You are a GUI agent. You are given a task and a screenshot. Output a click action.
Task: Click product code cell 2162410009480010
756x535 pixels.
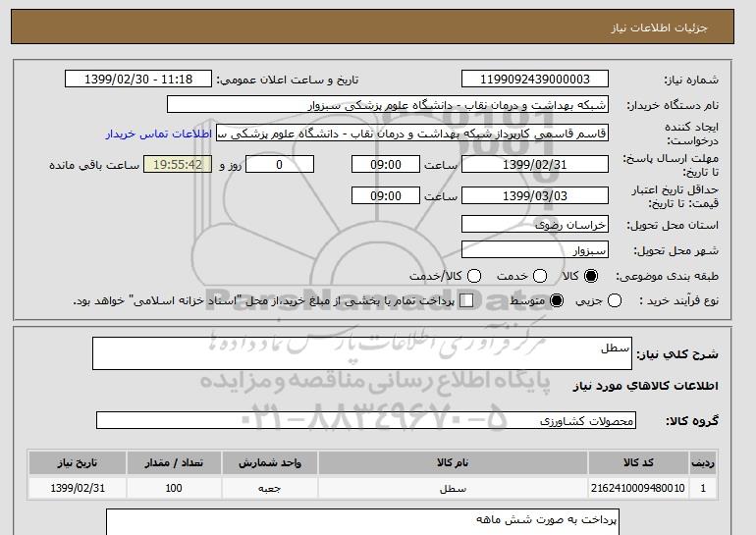pyautogui.click(x=638, y=488)
